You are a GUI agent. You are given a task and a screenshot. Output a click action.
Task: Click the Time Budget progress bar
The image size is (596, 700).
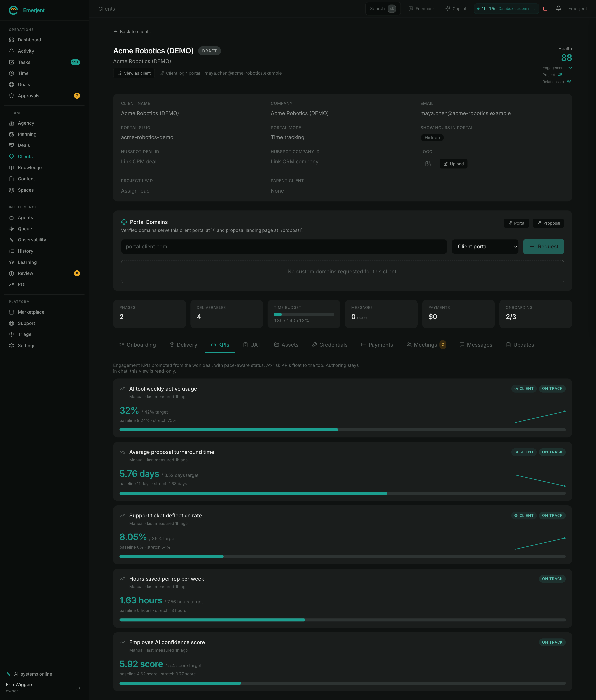pos(304,314)
